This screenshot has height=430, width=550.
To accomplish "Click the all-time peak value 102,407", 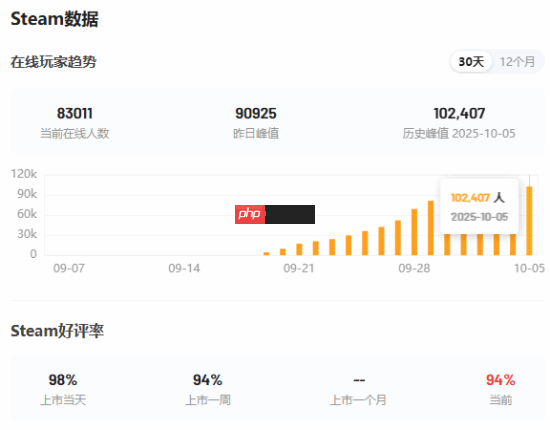I will [459, 113].
